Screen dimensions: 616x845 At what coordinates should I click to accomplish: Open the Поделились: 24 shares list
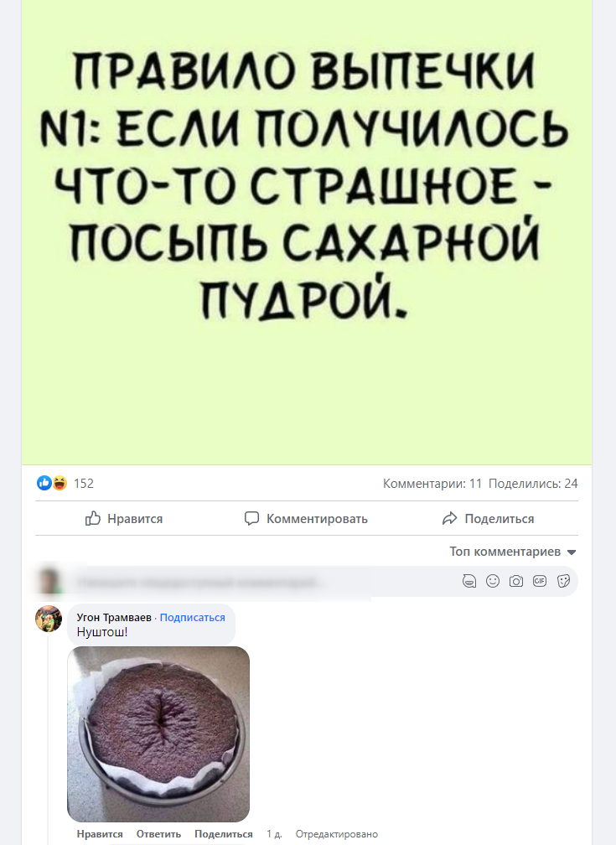tap(533, 484)
